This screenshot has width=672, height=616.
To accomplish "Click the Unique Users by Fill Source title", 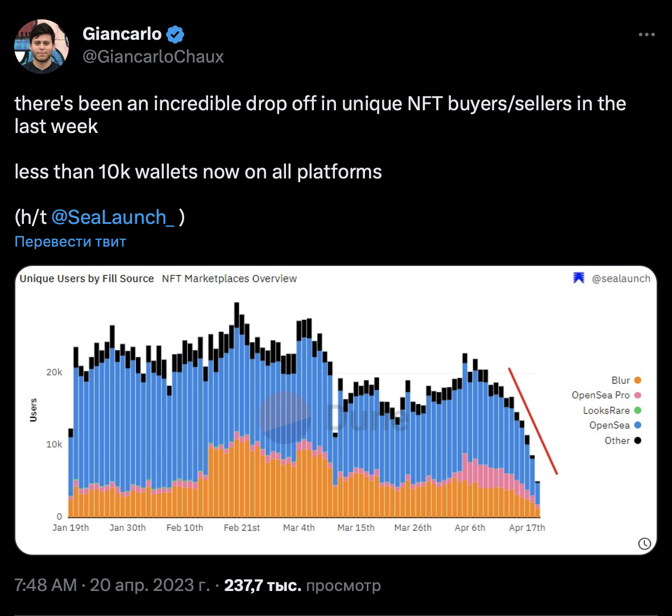I will [86, 278].
